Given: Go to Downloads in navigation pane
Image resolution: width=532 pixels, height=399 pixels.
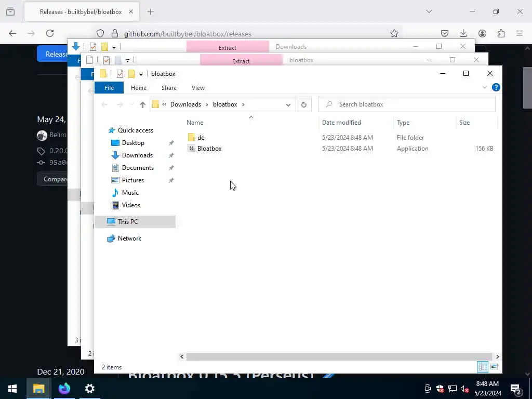Looking at the screenshot, I should (137, 155).
